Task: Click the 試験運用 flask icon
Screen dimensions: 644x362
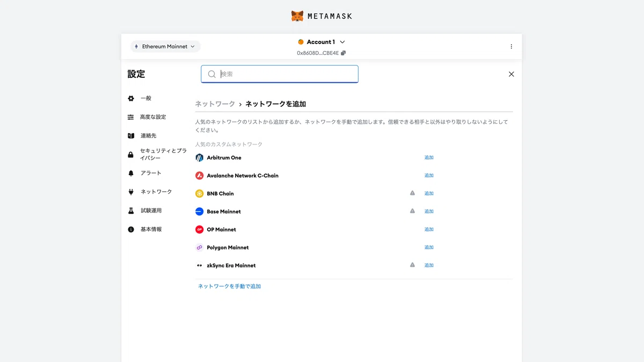Action: [131, 211]
